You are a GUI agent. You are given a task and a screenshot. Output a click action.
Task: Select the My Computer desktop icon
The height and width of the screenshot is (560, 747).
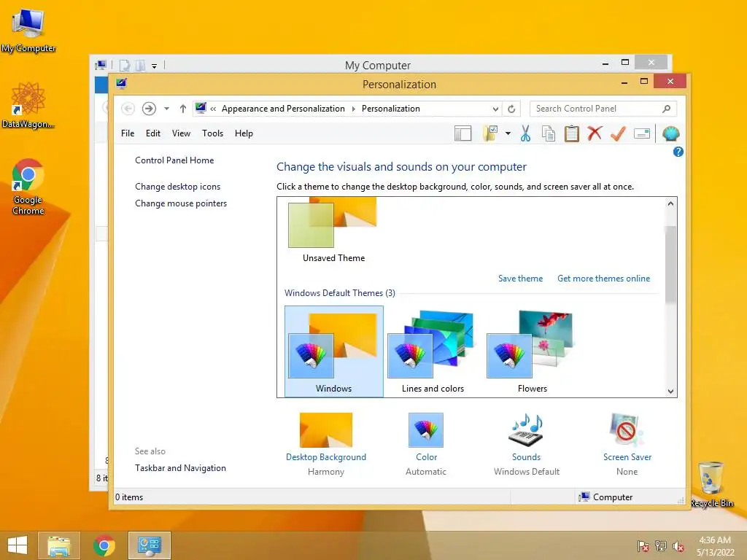tap(28, 30)
